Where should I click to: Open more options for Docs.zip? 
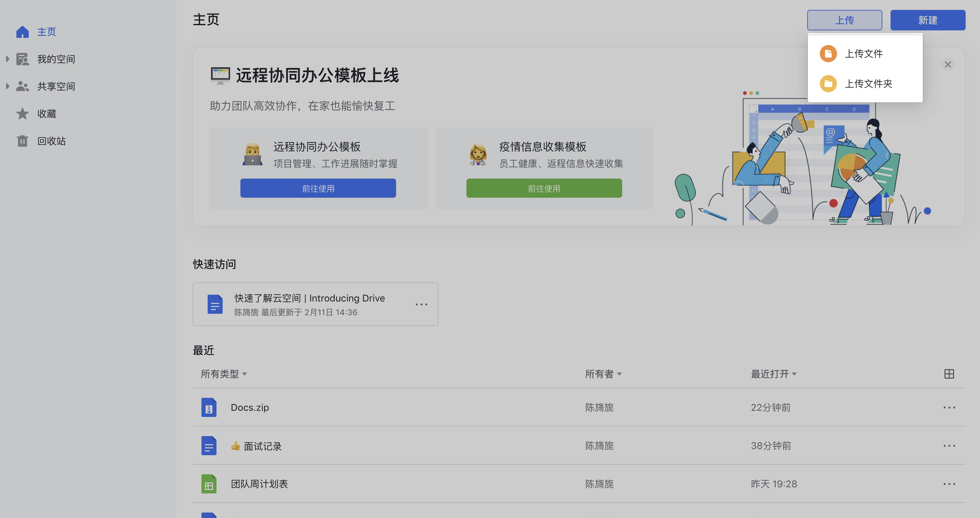(949, 407)
